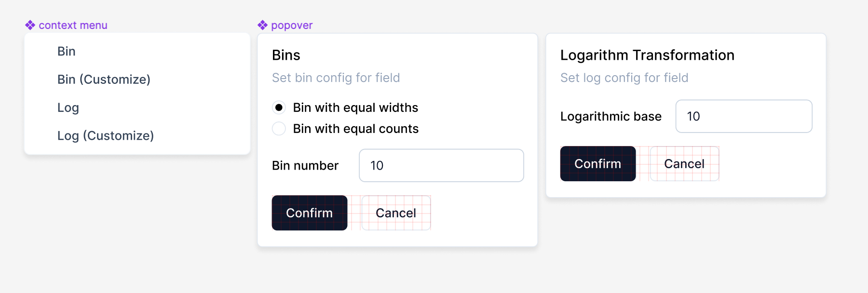868x293 pixels.
Task: Focus the Logarithmic base input field
Action: coord(744,116)
